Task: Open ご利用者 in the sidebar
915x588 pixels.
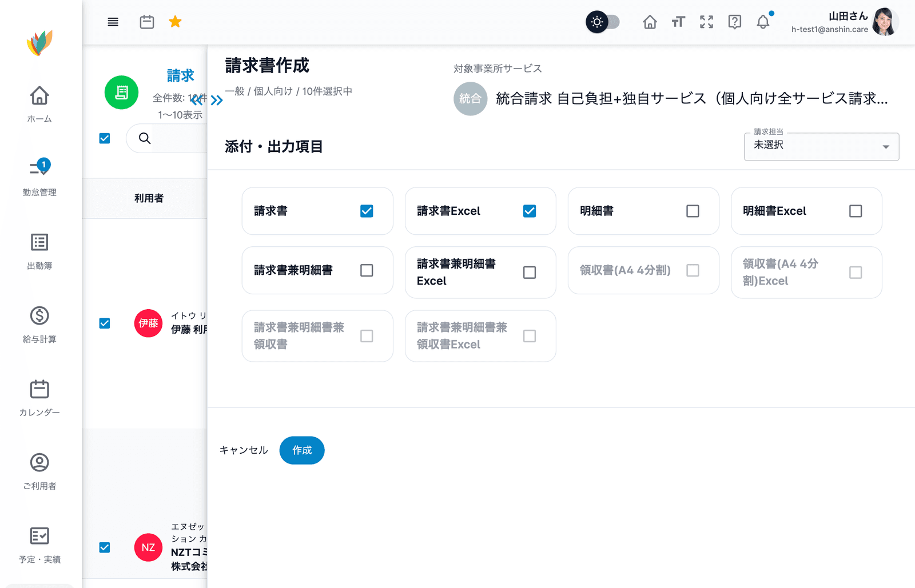Action: pos(39,471)
